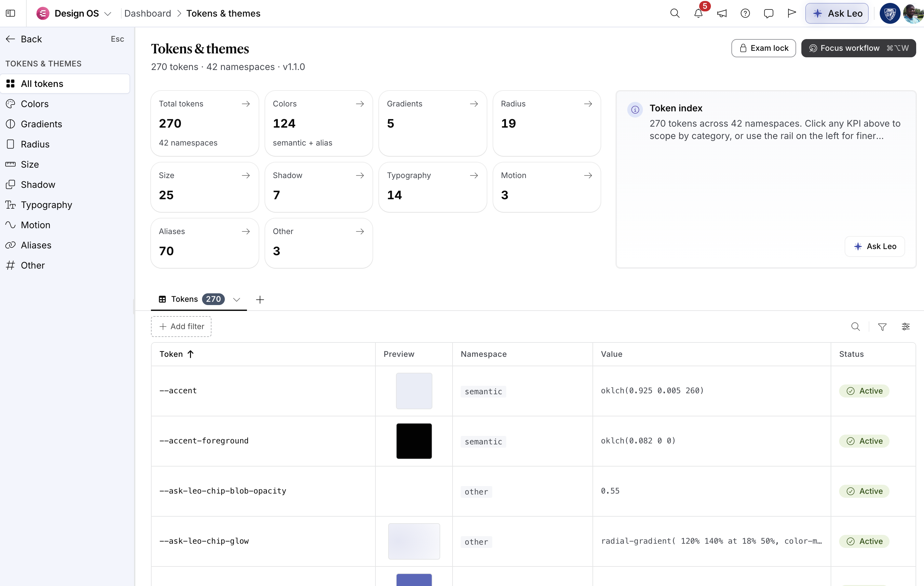
Task: Select Radius in the sidebar
Action: 65,144
